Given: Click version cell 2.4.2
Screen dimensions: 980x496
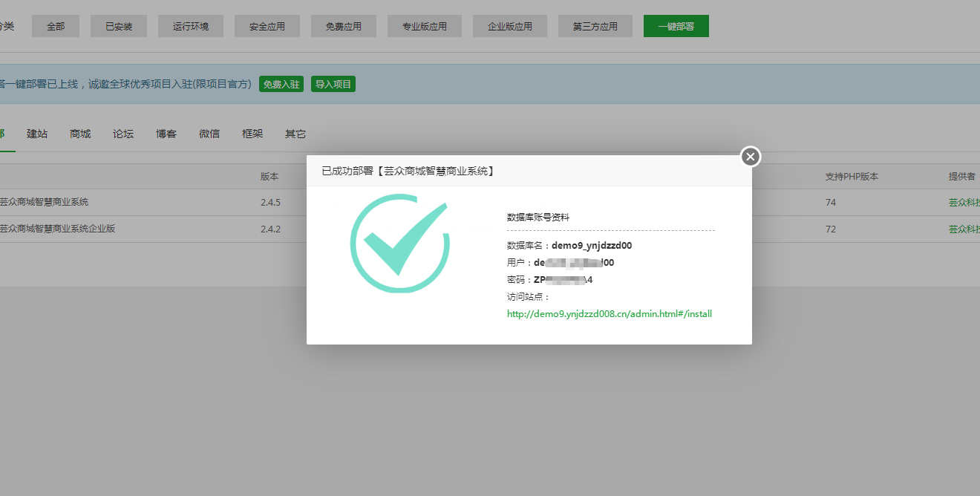Looking at the screenshot, I should point(270,229).
